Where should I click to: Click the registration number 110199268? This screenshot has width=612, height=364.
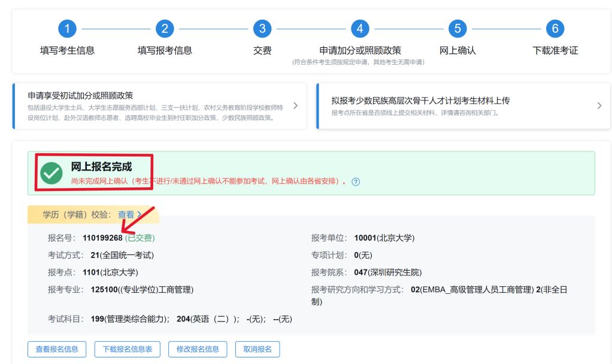click(102, 238)
